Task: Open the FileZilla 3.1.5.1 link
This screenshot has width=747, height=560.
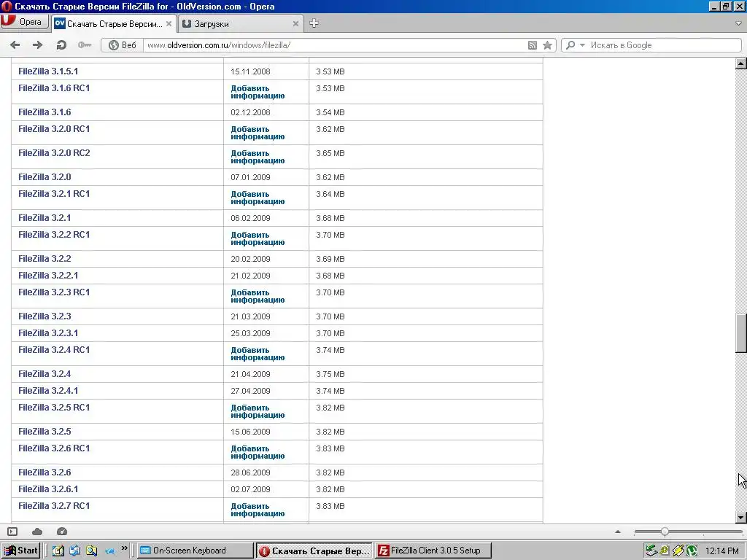Action: 48,71
